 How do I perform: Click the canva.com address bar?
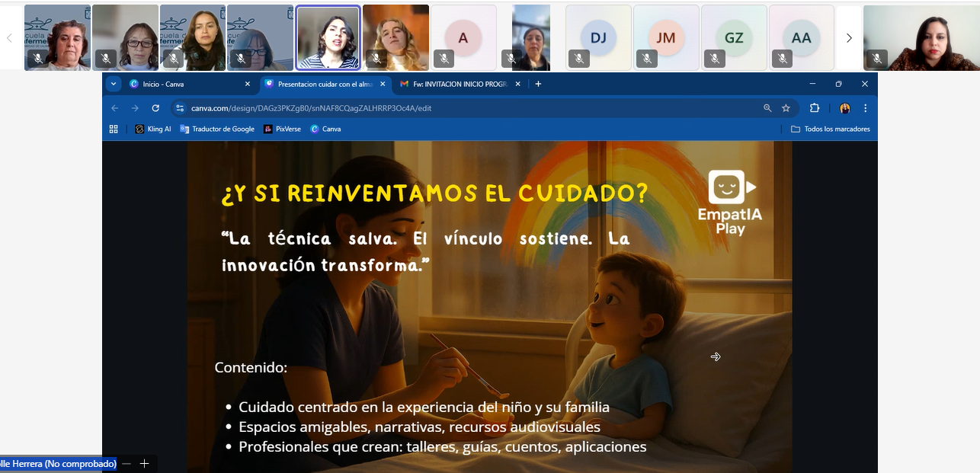point(457,108)
